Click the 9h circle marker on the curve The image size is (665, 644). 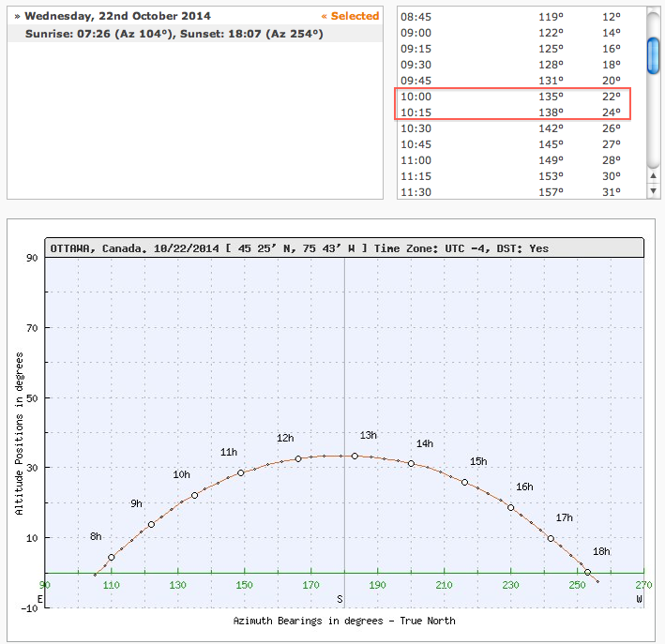click(151, 525)
